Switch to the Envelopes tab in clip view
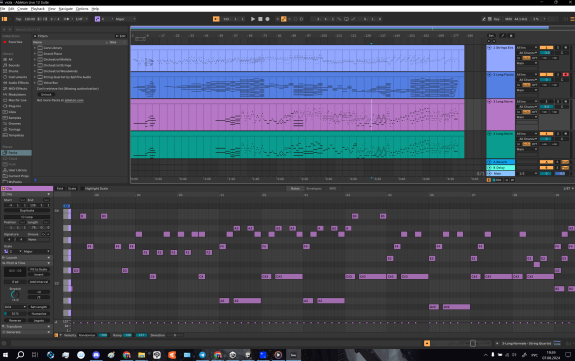575x361 pixels. 314,189
